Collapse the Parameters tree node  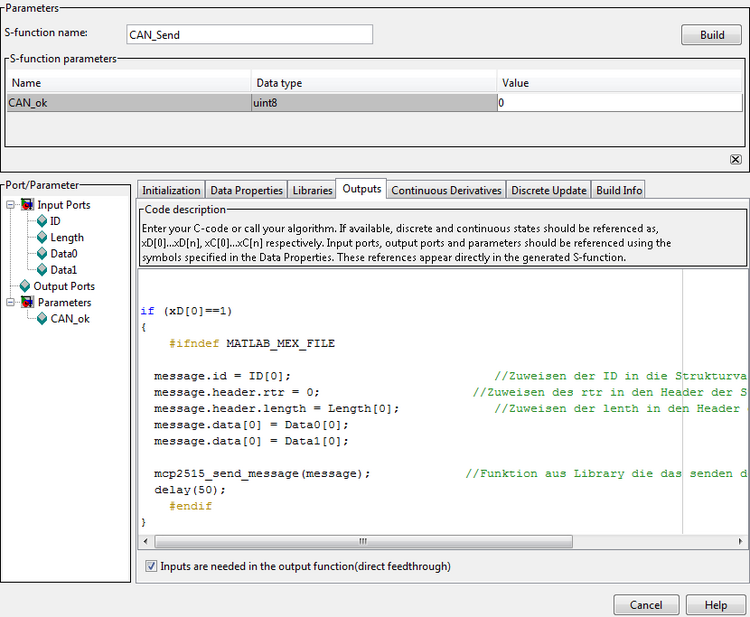pos(11,302)
